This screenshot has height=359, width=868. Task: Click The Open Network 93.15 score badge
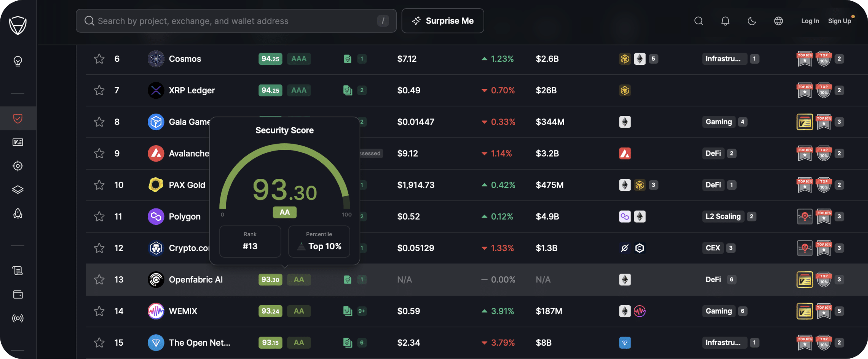coord(270,343)
